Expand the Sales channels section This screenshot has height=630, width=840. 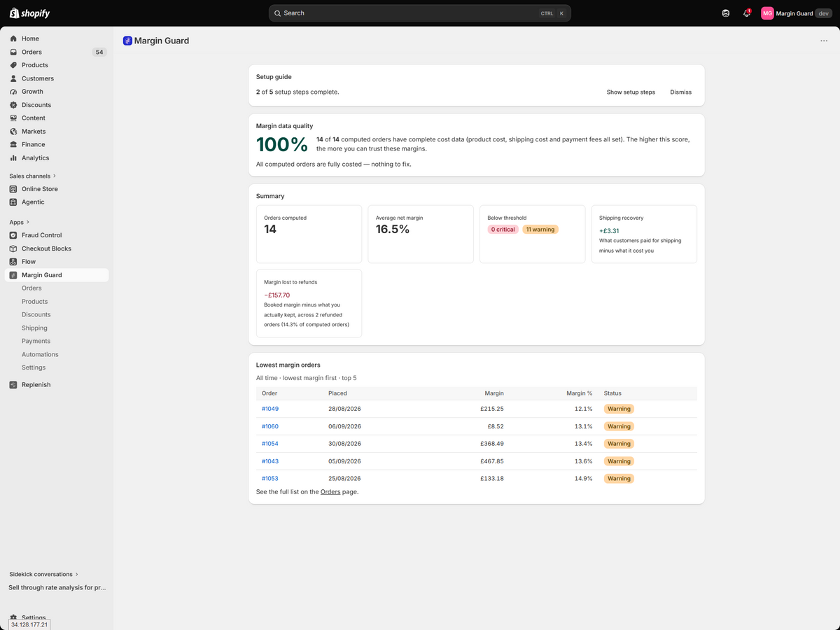click(x=33, y=176)
